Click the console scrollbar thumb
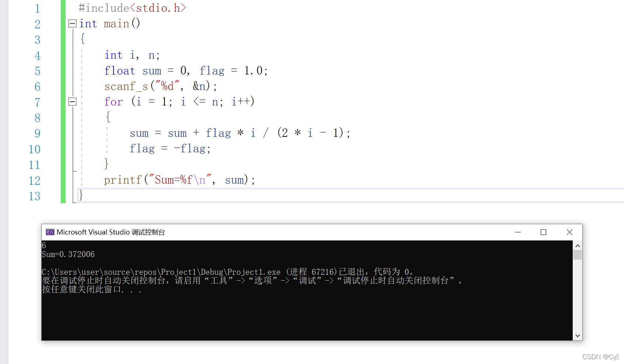624x364 pixels. click(578, 255)
